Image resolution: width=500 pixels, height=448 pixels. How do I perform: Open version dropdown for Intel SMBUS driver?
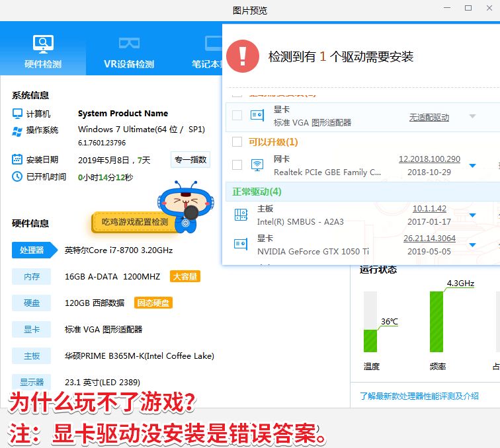pyautogui.click(x=473, y=215)
